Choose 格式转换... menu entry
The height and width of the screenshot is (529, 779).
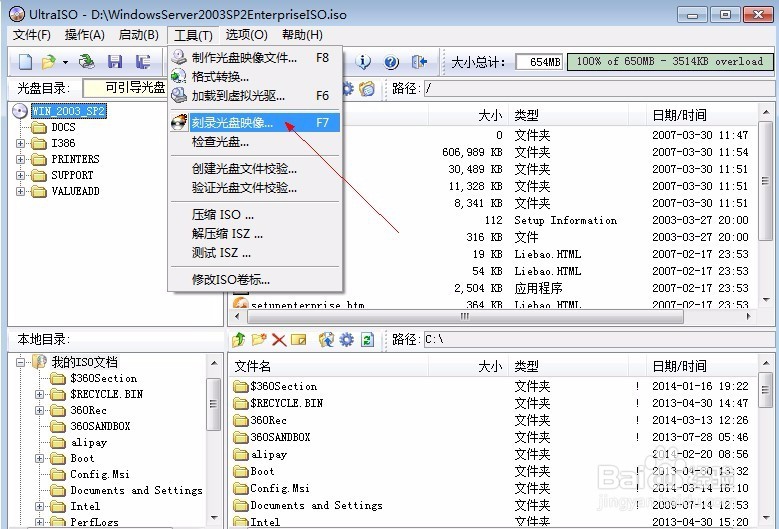(x=255, y=76)
